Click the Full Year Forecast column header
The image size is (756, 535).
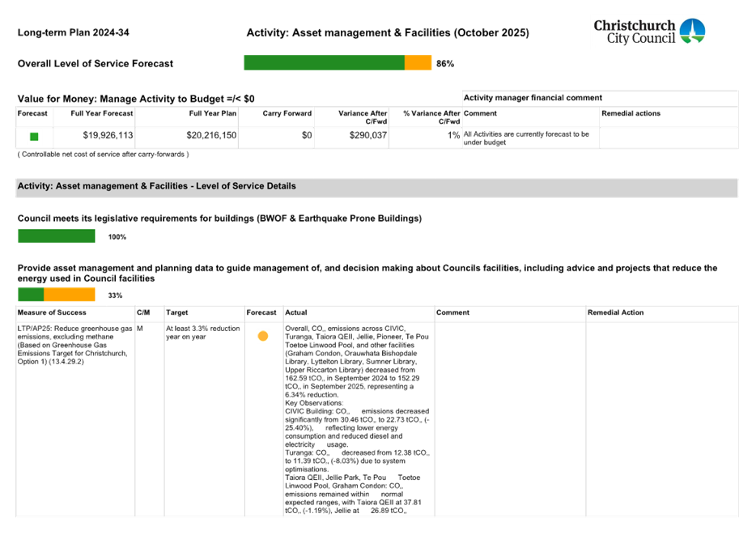tap(101, 114)
